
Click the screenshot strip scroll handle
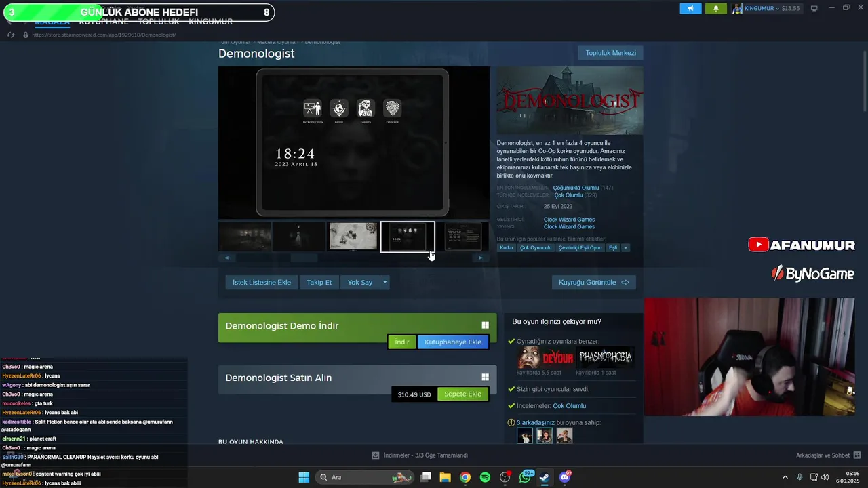[x=304, y=258]
